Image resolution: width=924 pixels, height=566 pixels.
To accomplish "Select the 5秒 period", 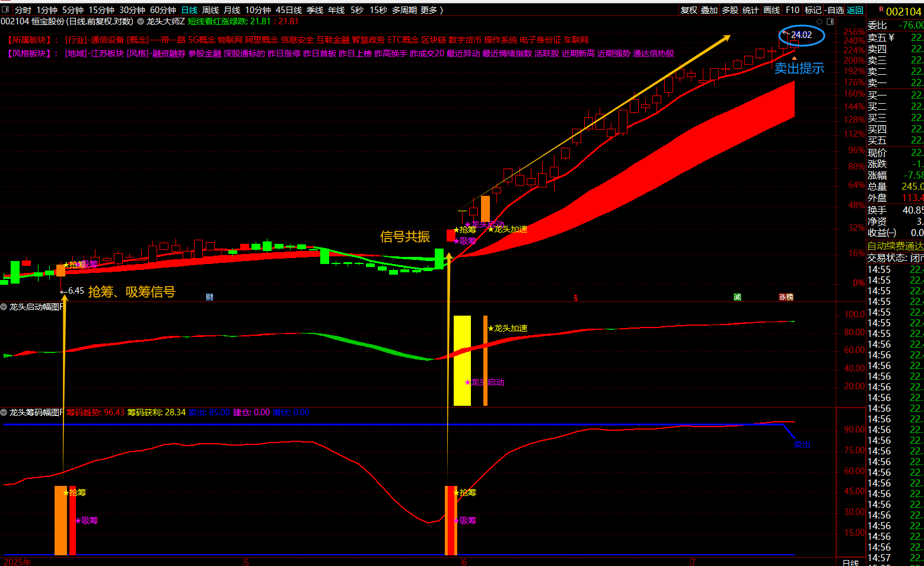I will pyautogui.click(x=357, y=10).
